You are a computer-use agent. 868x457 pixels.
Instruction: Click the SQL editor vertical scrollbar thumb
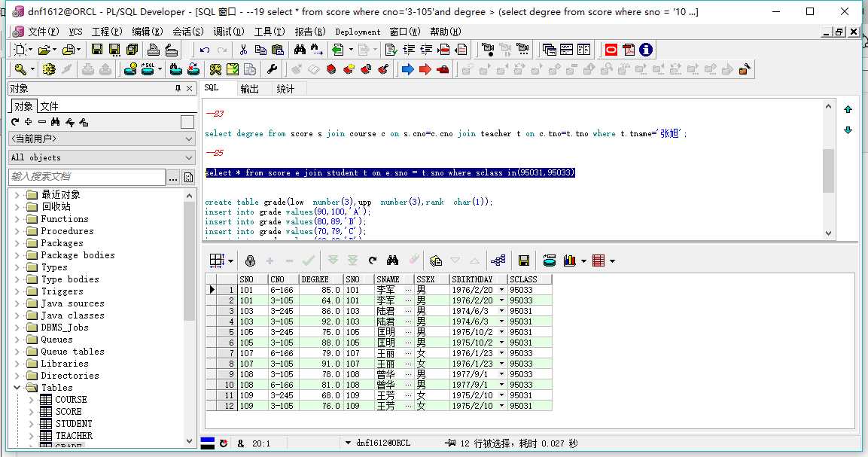(x=828, y=171)
